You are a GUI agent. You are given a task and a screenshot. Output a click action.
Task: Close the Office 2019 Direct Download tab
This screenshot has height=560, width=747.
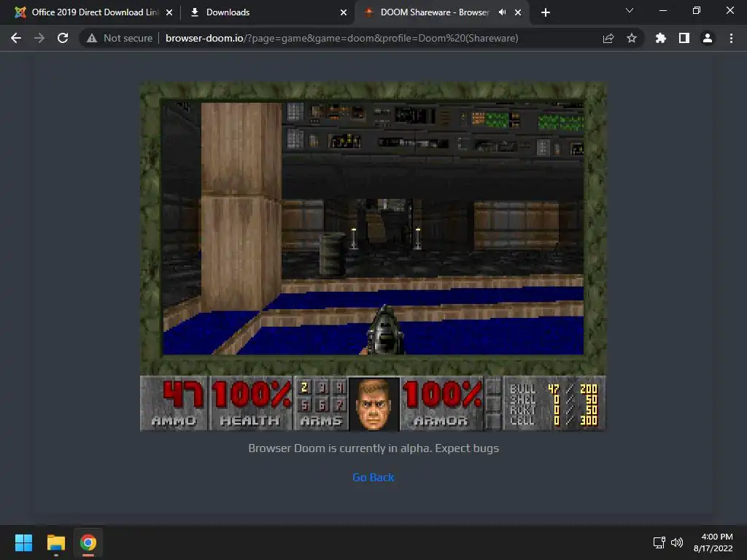coord(169,12)
